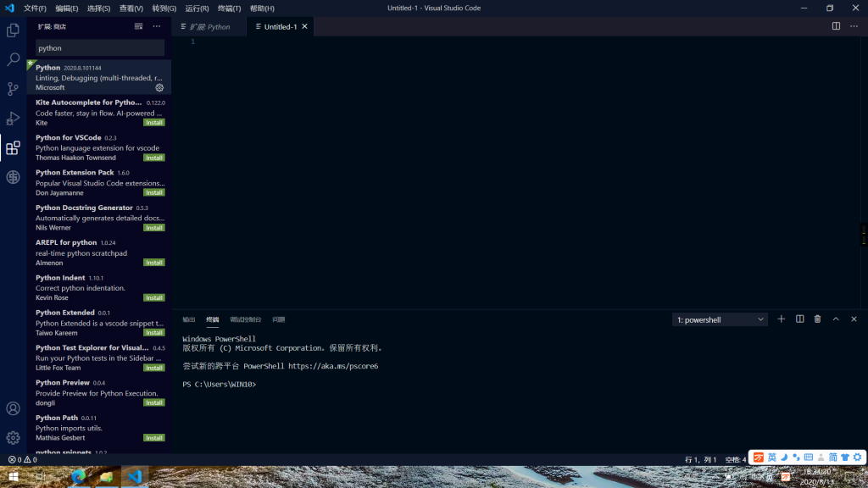
Task: Open the Windows Start button
Action: (14, 476)
